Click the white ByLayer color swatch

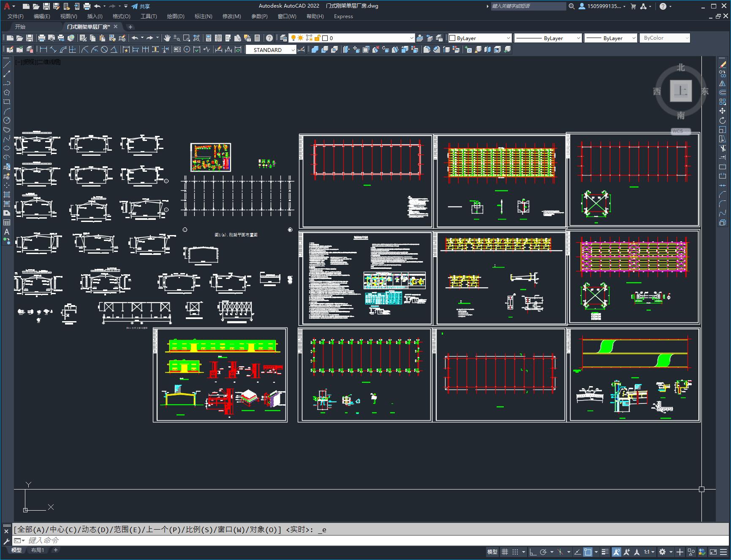tap(452, 38)
